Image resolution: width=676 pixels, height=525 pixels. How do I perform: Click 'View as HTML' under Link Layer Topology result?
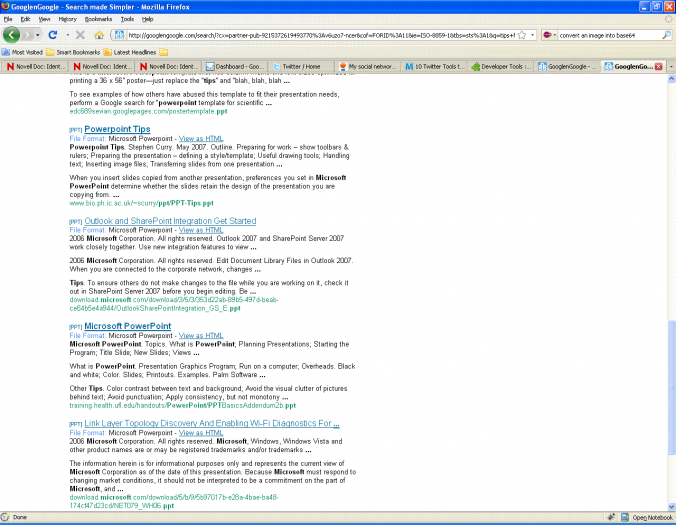[201, 433]
